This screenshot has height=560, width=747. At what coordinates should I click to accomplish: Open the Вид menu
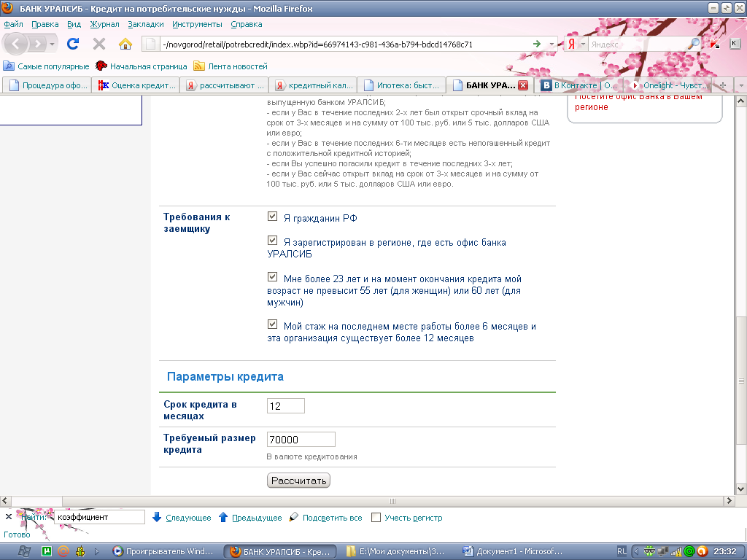tap(74, 24)
